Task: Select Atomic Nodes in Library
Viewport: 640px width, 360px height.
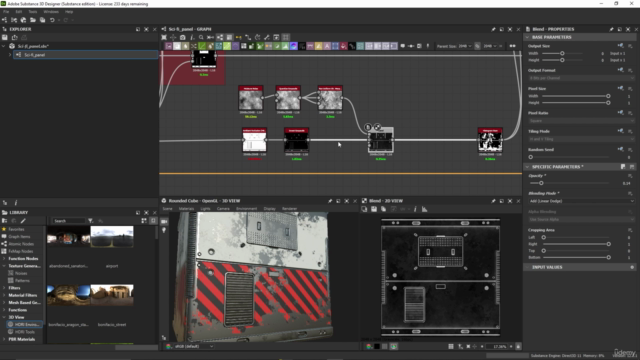Action: coord(21,244)
